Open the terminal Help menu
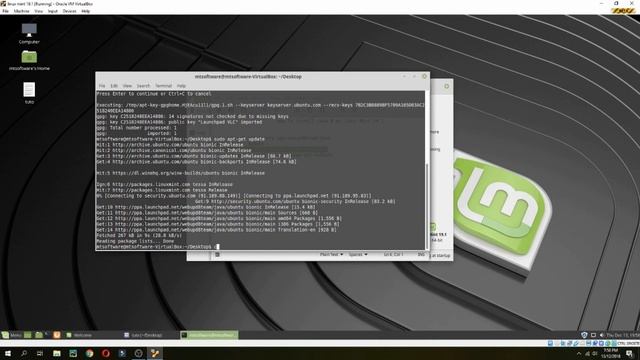 181,86
